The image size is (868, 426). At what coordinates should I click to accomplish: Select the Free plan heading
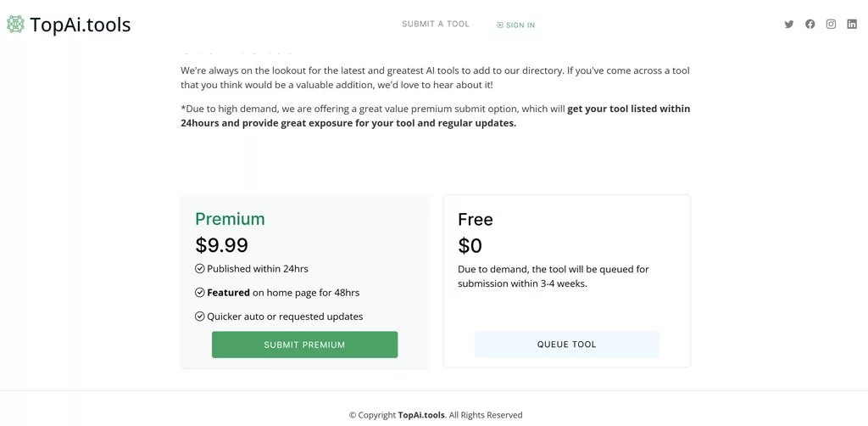tap(475, 220)
